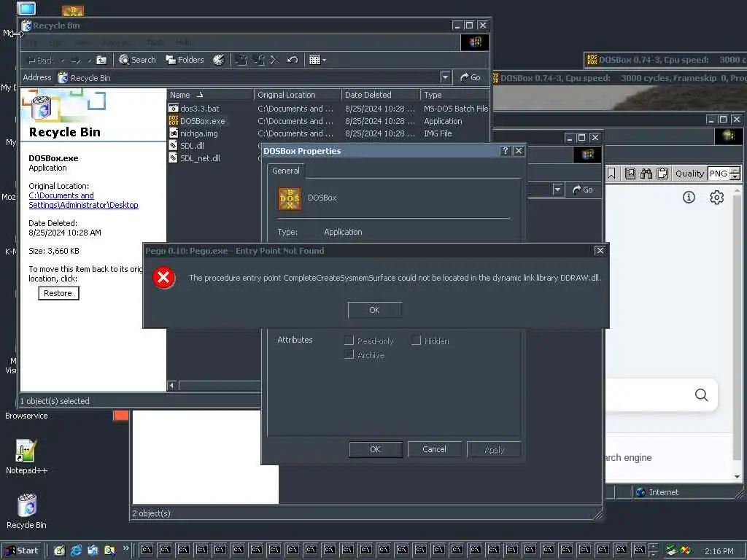This screenshot has width=747, height=560.
Task: Sort list by Date Deleted column
Action: [381, 95]
